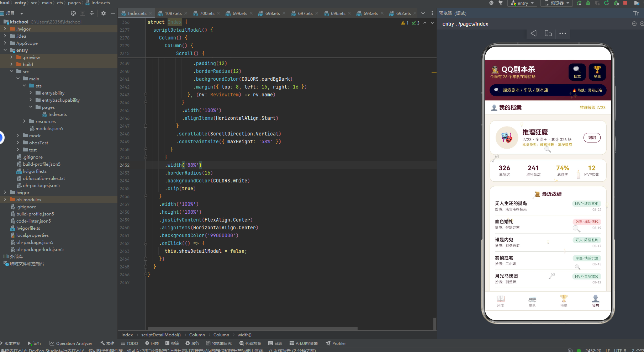Click the editor tabs more vertical dots
The image size is (644, 352).
[x=432, y=13]
